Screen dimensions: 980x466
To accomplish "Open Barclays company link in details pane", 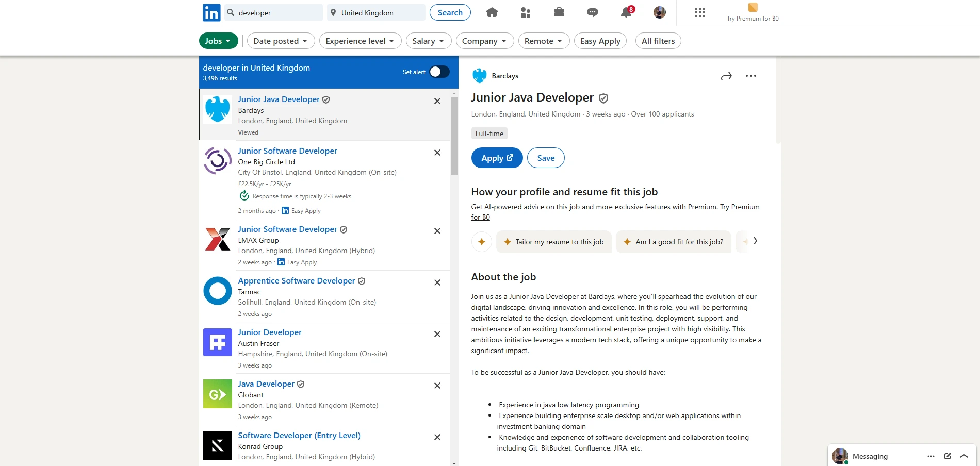I will pos(505,76).
